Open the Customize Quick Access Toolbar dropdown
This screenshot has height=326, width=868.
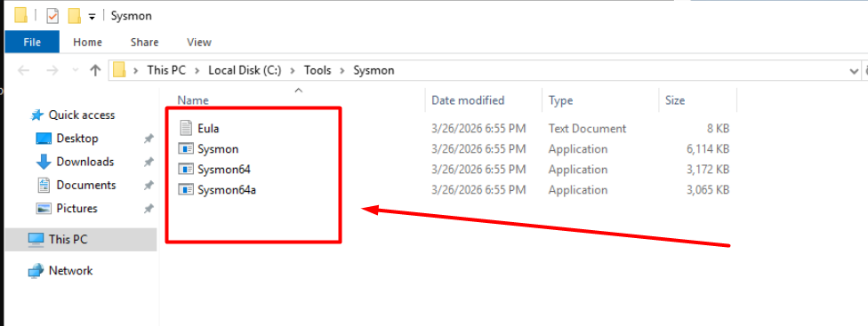point(92,17)
